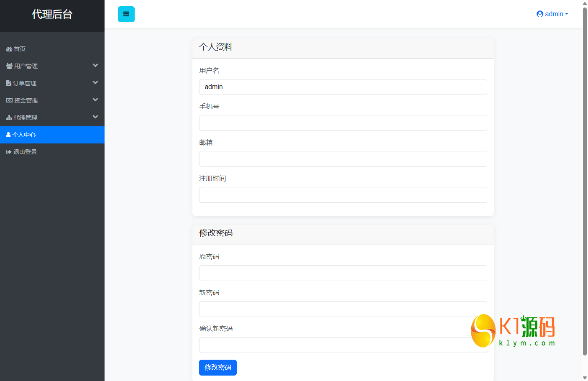Click the scrollbar down arrow
Viewport: 588px width, 381px height.
(x=585, y=378)
